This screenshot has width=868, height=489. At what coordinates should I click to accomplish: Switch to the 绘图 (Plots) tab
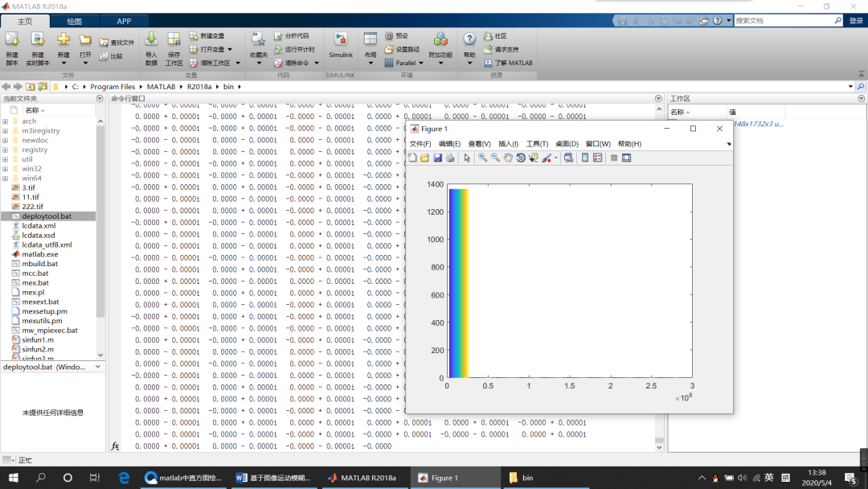pyautogui.click(x=74, y=21)
